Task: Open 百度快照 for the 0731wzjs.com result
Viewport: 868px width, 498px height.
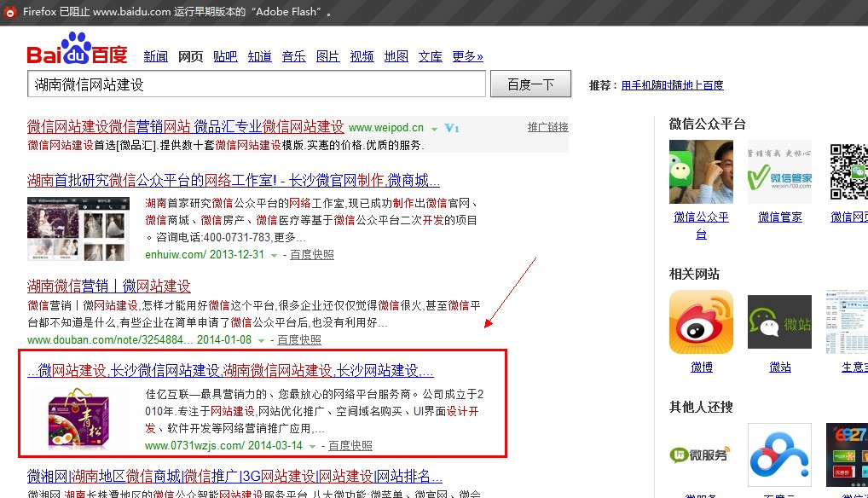Action: click(x=350, y=445)
